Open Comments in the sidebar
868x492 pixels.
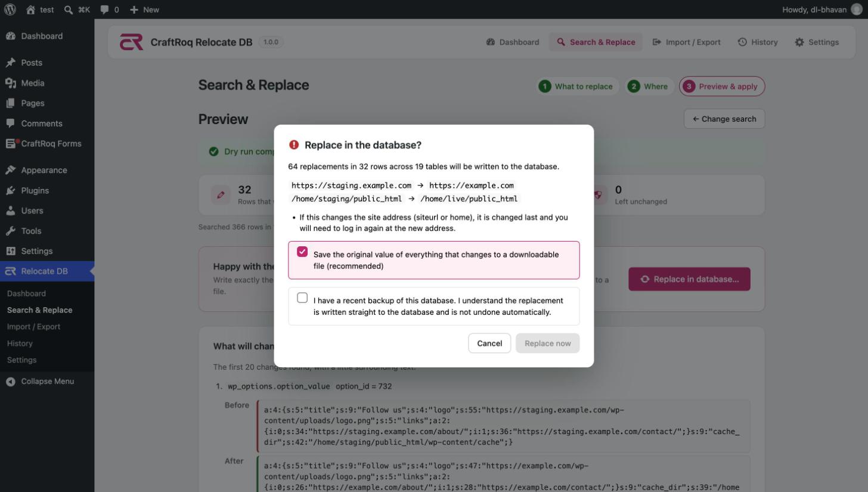[x=47, y=123]
